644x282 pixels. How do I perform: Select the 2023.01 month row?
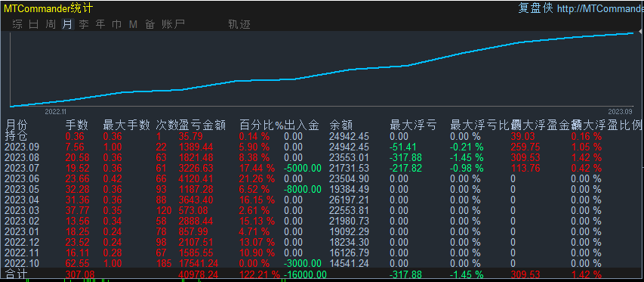[x=322, y=231]
